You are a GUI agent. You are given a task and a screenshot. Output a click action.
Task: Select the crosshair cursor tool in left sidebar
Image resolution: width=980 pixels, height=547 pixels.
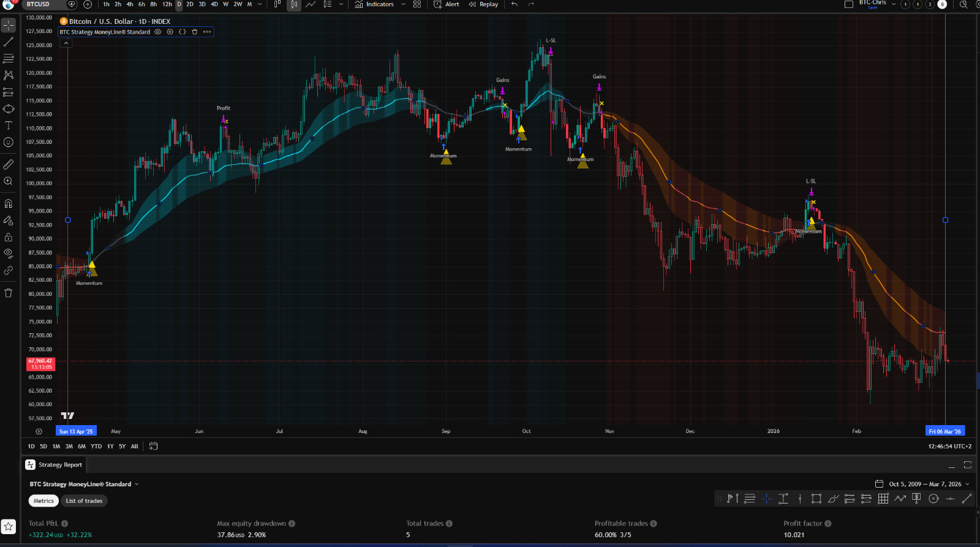[x=9, y=26]
